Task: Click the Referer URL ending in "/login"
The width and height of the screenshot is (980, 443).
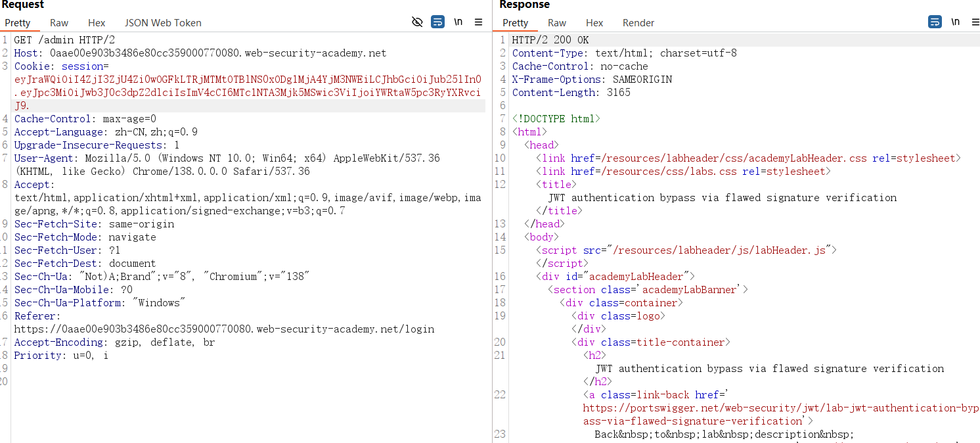Action: coord(224,329)
